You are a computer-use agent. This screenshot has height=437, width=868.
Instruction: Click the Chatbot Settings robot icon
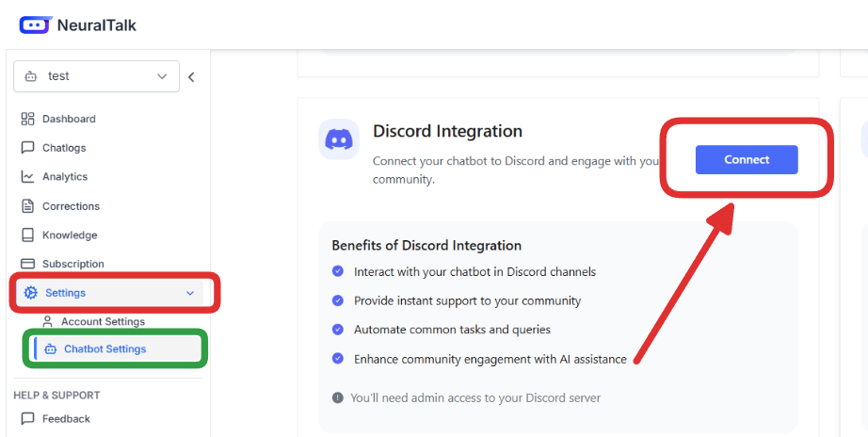51,348
